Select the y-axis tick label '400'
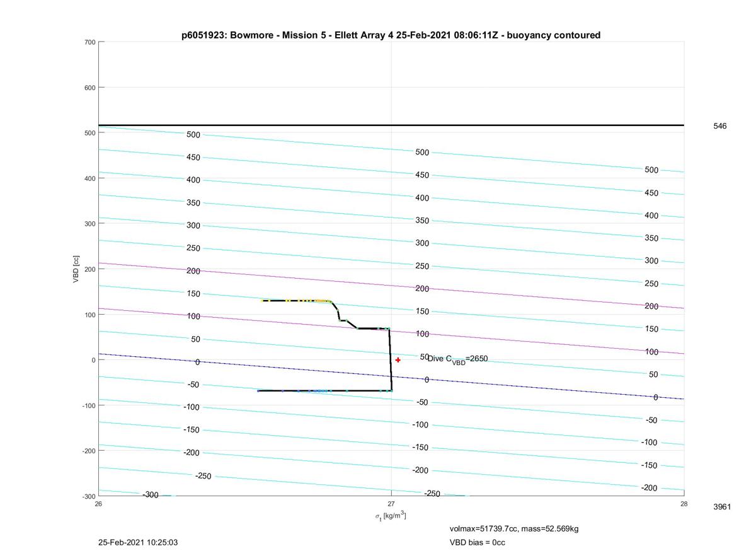 (89, 178)
